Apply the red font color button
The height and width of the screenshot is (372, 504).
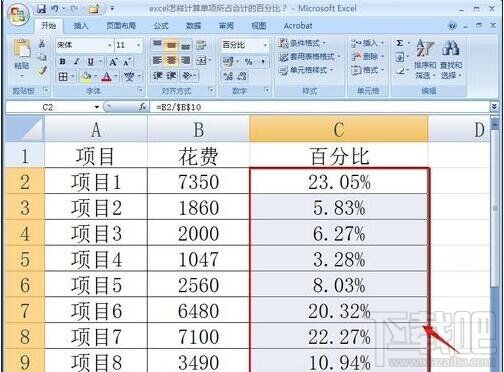[x=106, y=77]
